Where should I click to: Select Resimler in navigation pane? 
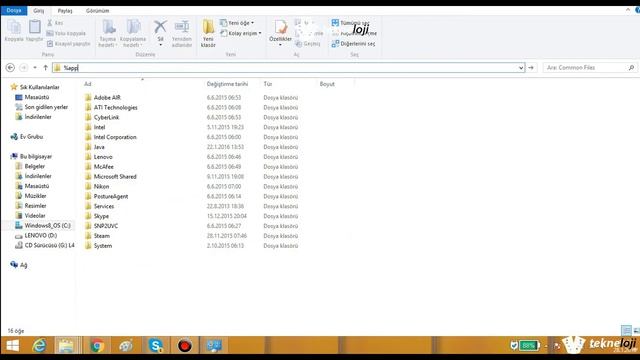[31, 206]
